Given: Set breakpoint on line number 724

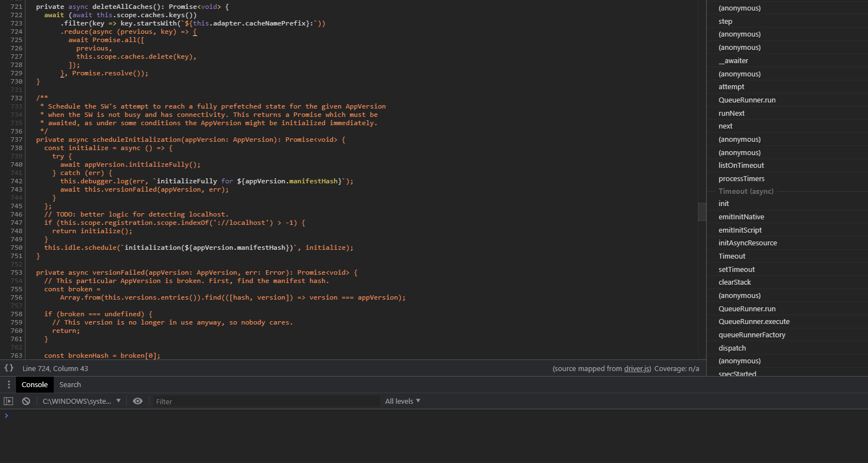Looking at the screenshot, I should pyautogui.click(x=17, y=32).
